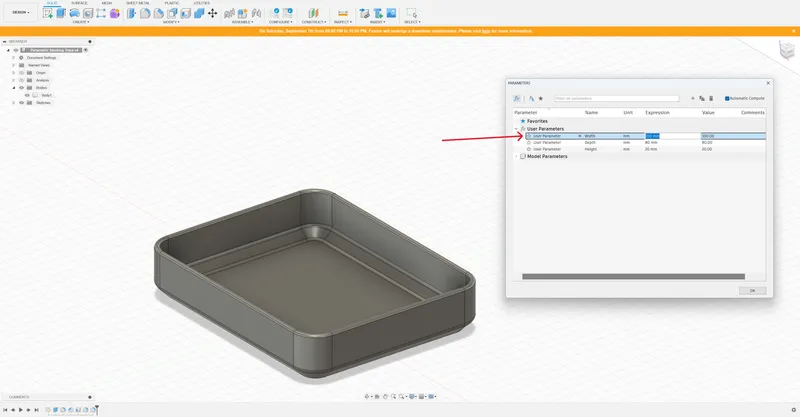Expand the Sketches folder in browser
The width and height of the screenshot is (800, 417).
pos(13,102)
